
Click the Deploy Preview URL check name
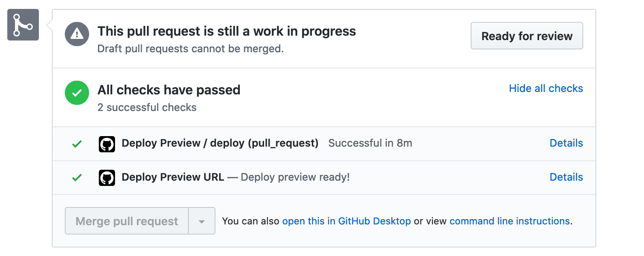point(173,177)
